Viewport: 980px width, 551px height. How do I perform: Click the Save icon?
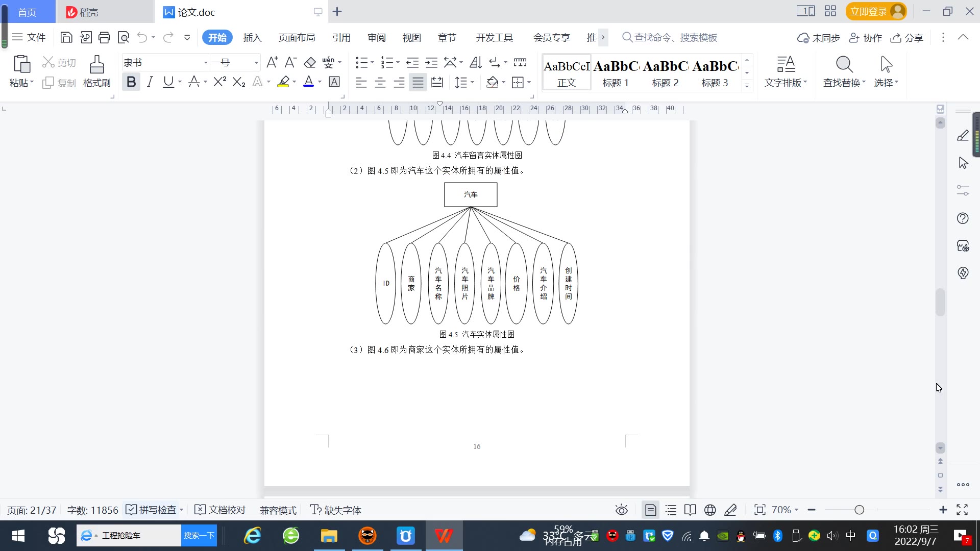coord(66,37)
